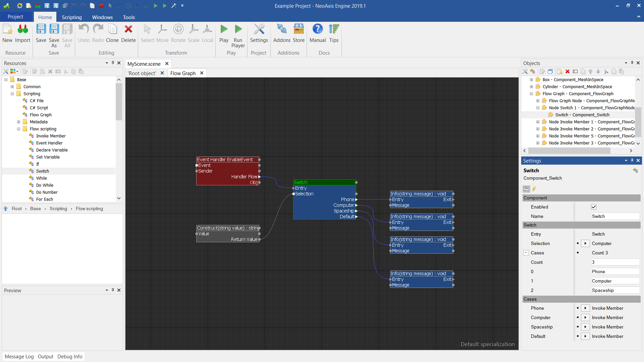Click the Delete button in Editing group
This screenshot has width=644, height=362.
coord(129,33)
